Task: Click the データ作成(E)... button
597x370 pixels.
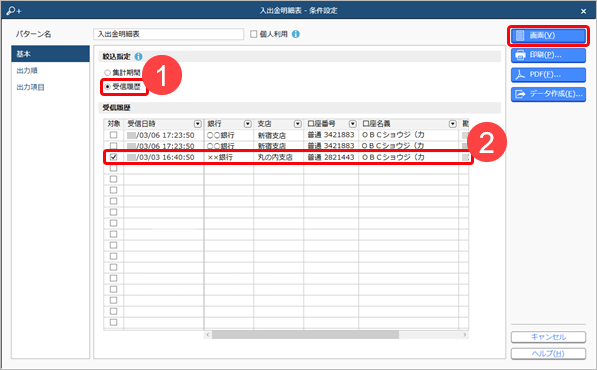Action: coord(548,94)
